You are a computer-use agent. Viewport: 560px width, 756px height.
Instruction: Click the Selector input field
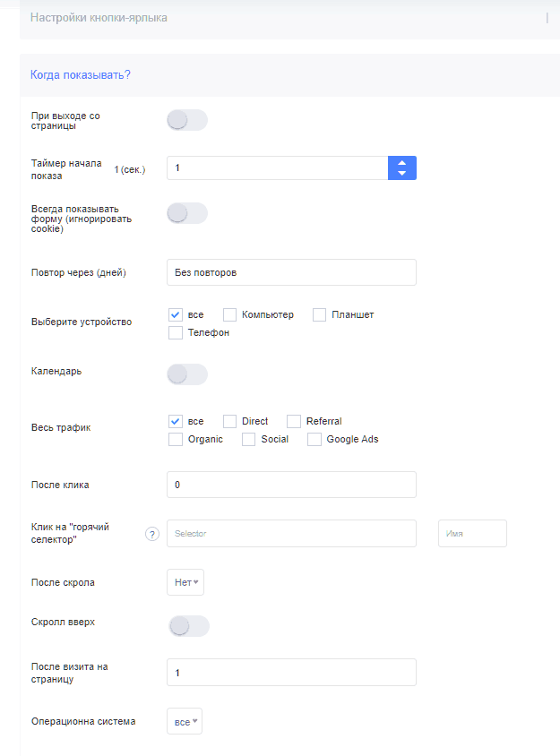tap(291, 533)
